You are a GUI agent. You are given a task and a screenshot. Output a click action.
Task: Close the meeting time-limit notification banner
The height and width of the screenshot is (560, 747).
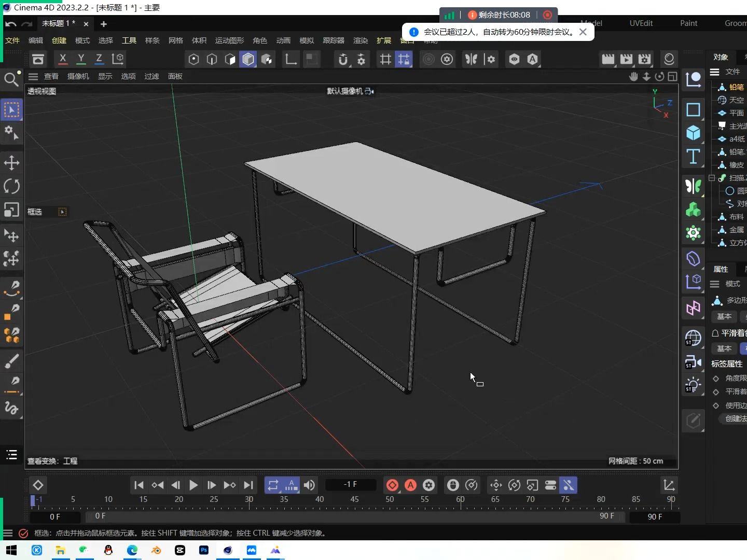tap(583, 32)
